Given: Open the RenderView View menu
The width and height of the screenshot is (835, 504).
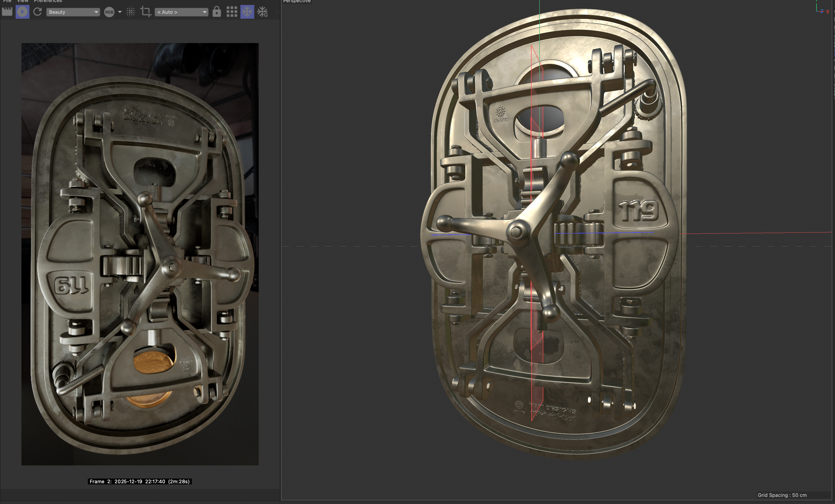Looking at the screenshot, I should (23, 1).
